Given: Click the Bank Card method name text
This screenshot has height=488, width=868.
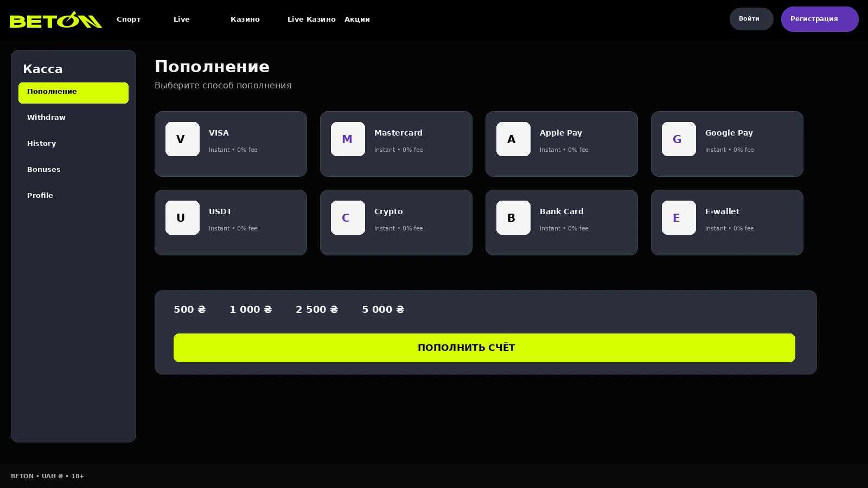Looking at the screenshot, I should (561, 211).
